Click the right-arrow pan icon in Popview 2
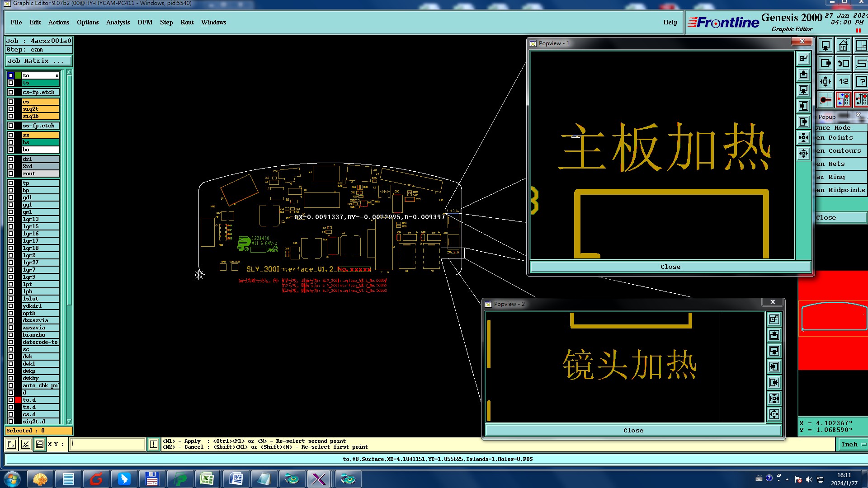This screenshot has width=868, height=488. (x=774, y=383)
